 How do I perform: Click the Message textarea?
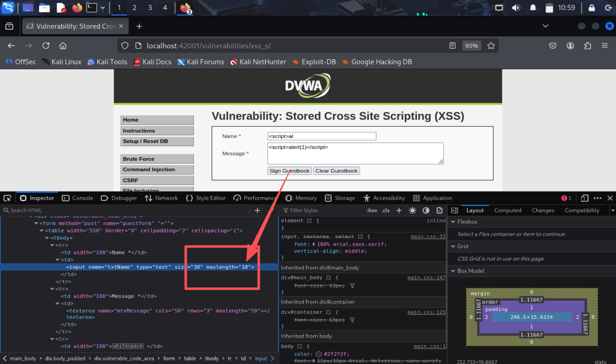[355, 153]
